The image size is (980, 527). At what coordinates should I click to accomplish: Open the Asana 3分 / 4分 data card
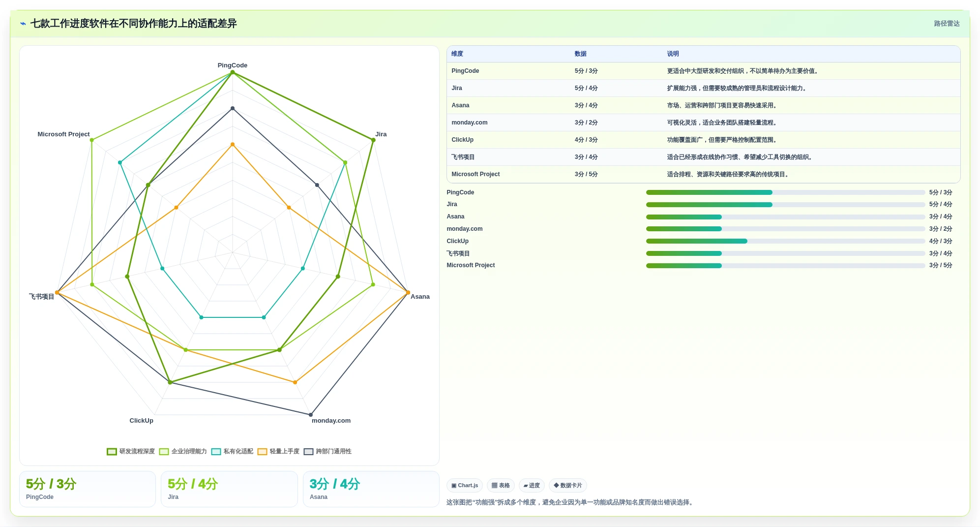(x=371, y=489)
